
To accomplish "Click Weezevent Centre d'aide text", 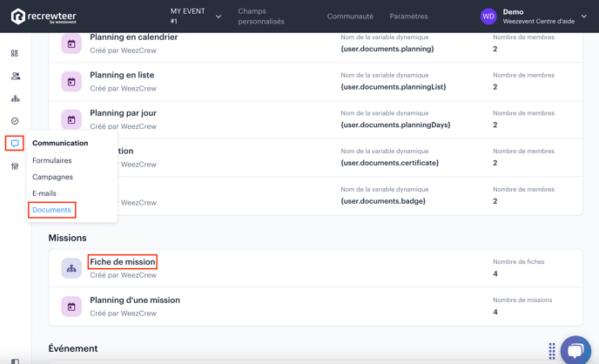I will pos(538,22).
